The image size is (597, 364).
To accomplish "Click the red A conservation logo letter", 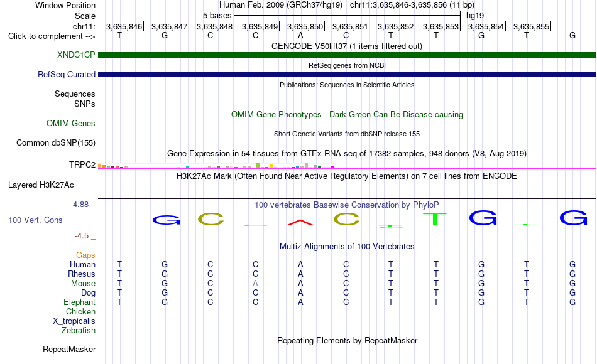I will coord(300,223).
